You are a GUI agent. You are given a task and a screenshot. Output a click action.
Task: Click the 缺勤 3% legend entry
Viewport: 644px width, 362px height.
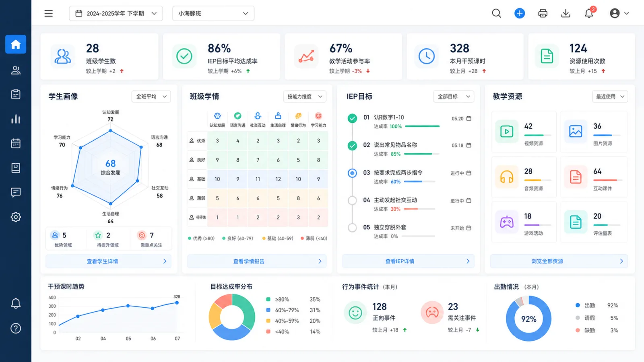tap(597, 331)
